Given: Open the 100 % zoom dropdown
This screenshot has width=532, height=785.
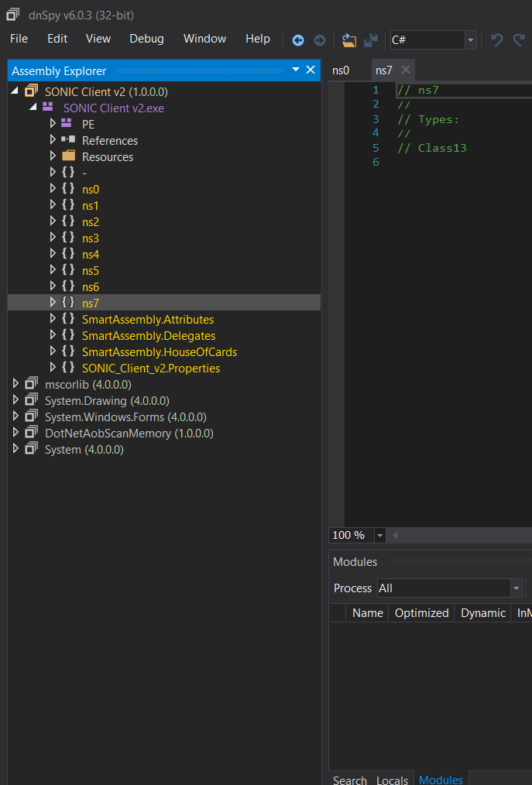Looking at the screenshot, I should point(379,536).
